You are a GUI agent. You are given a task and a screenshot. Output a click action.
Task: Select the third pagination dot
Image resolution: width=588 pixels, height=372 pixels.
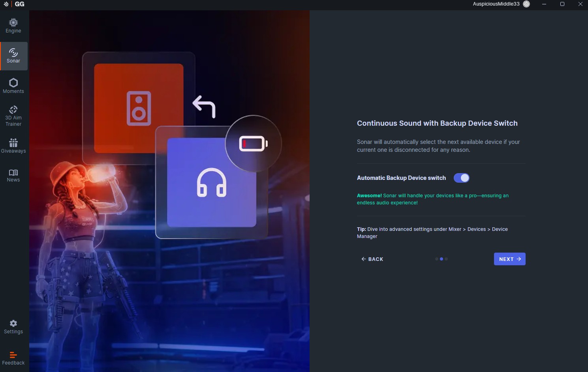click(x=446, y=259)
